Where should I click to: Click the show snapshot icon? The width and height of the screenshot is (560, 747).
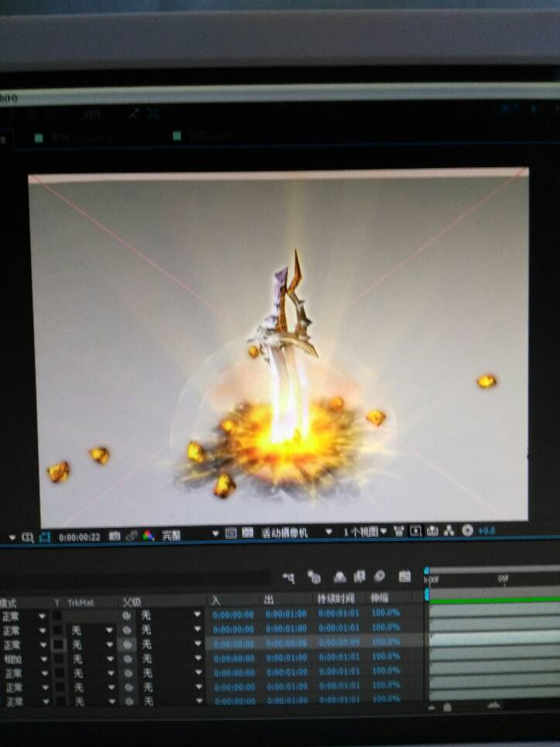[132, 536]
